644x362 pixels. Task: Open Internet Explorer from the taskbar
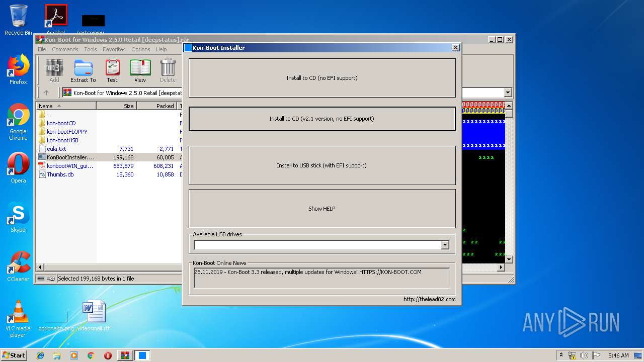coord(40,355)
